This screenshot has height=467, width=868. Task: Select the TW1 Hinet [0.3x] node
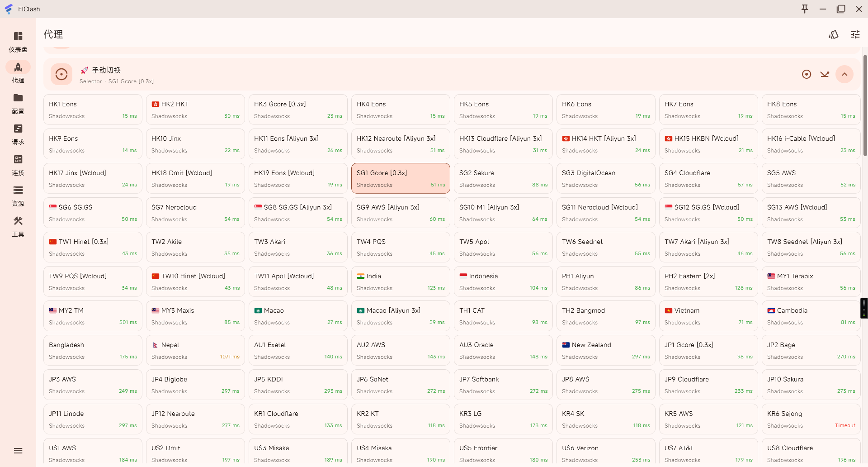click(x=93, y=247)
